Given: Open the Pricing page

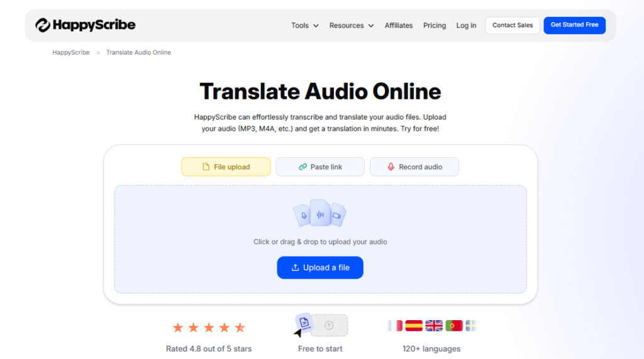Looking at the screenshot, I should coord(435,26).
